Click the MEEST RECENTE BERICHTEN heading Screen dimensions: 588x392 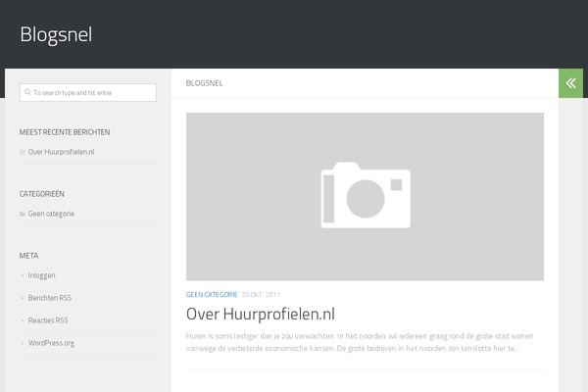[x=65, y=132]
